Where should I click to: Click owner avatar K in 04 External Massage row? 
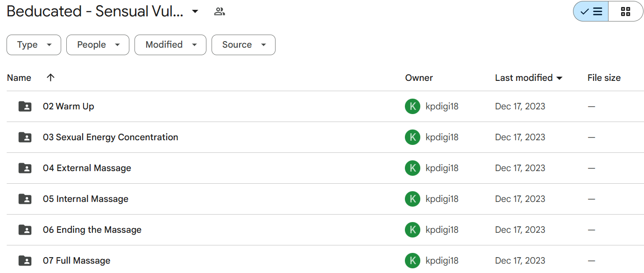click(412, 168)
